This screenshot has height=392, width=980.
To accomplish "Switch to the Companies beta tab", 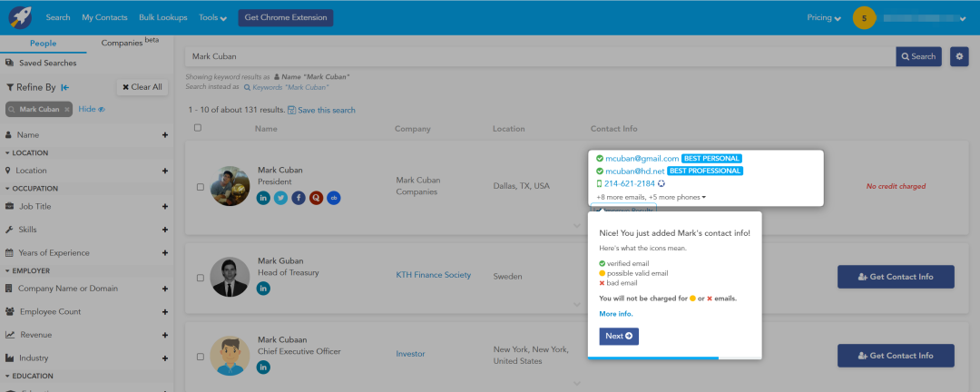I will [x=129, y=43].
